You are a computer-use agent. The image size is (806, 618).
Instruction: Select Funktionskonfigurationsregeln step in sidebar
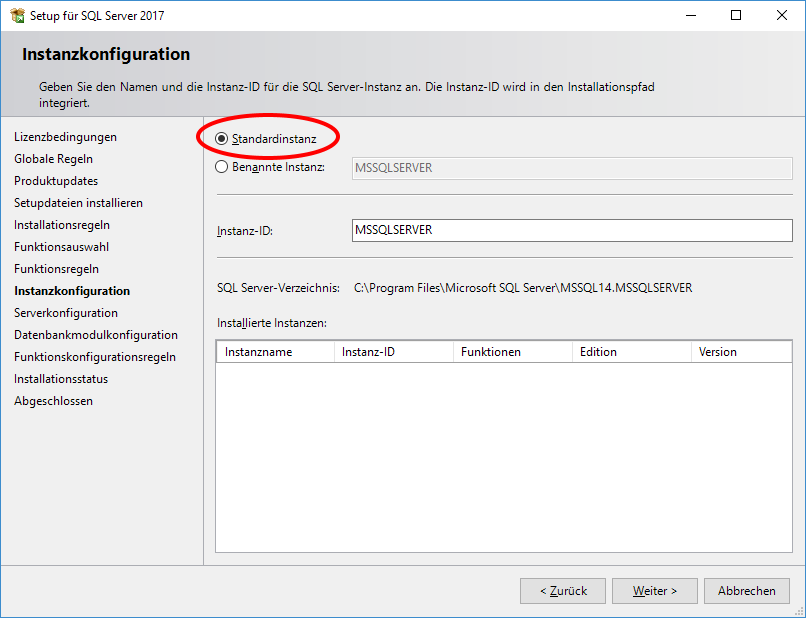(95, 357)
